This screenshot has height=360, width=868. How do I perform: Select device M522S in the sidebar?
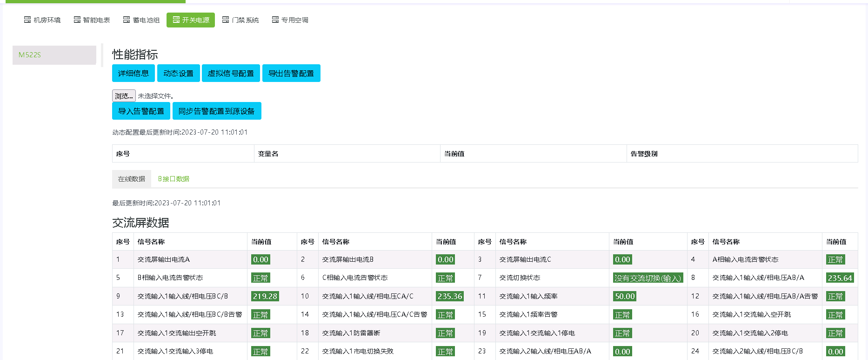pyautogui.click(x=54, y=55)
